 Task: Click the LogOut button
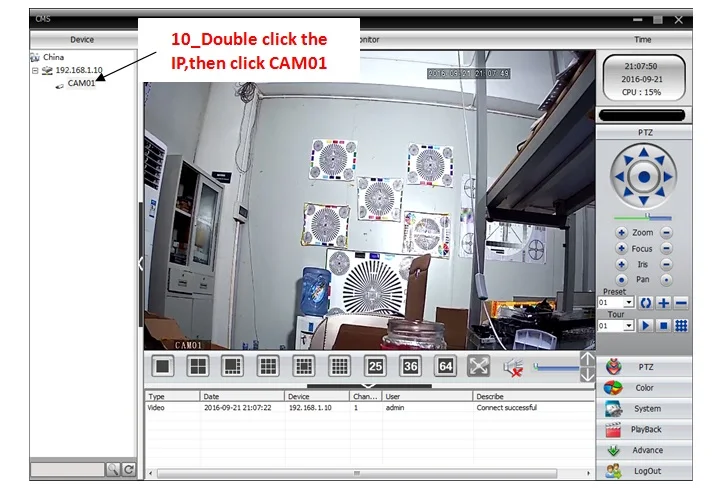point(644,471)
